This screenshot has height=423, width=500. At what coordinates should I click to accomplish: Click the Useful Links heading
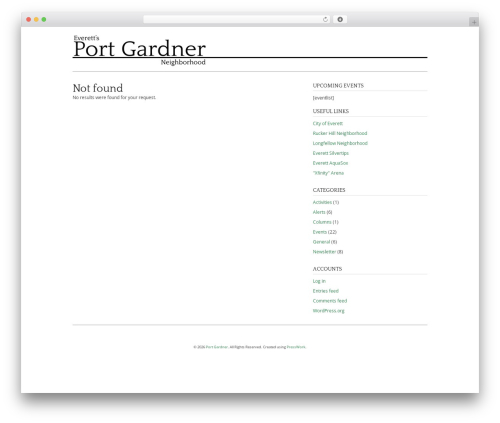tap(331, 111)
